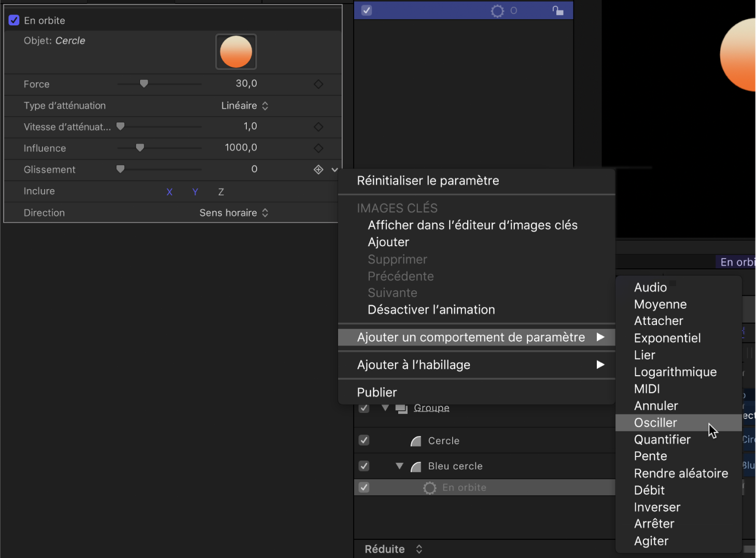Viewport: 756px width, 558px height.
Task: Select Osciller from the behavior submenu
Action: click(655, 423)
